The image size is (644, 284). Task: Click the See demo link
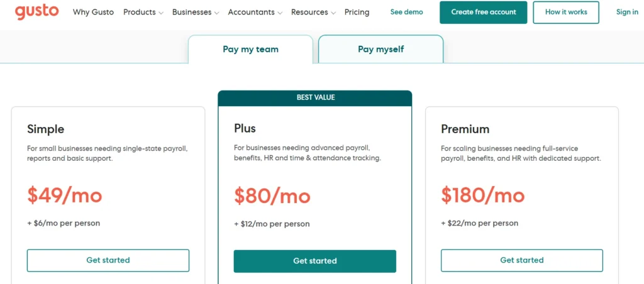pos(406,12)
